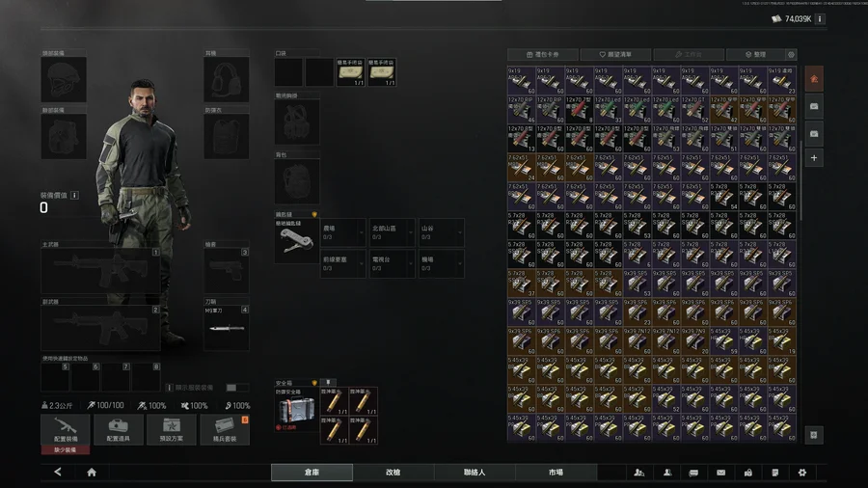Click the plus icon to add storage
Viewport: 868px width, 488px height.
[x=814, y=157]
